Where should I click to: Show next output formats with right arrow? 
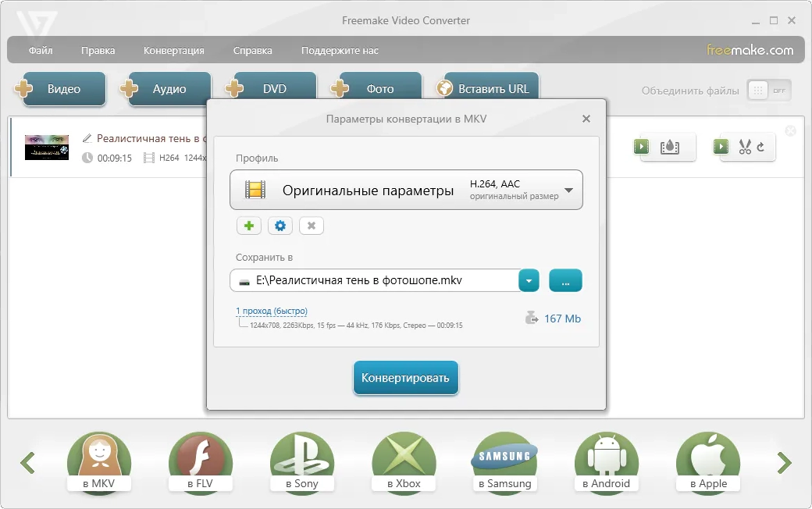point(785,463)
